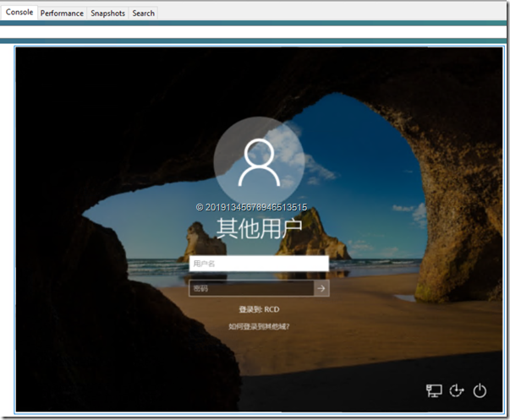
Task: Go to the Search tab
Action: coord(144,14)
